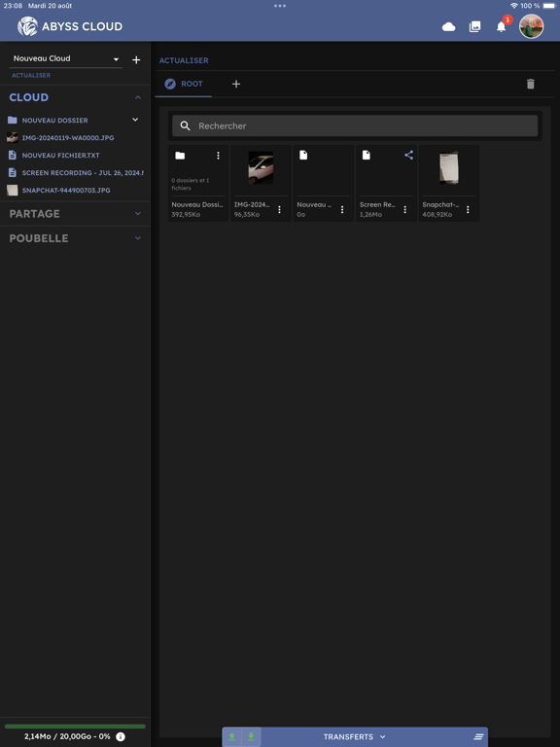
Task: Switch to the ROOT tab
Action: tap(184, 84)
